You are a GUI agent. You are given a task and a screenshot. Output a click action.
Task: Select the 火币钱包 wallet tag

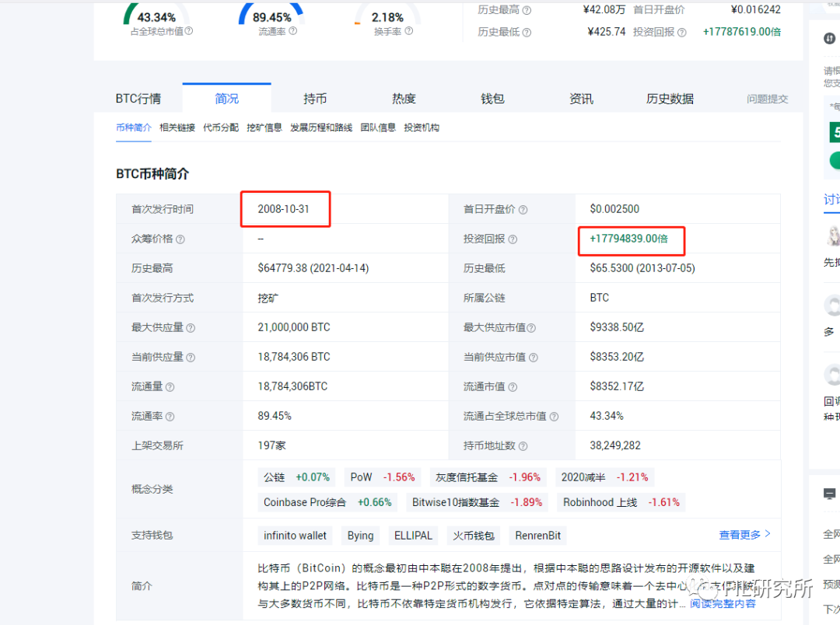pos(474,536)
